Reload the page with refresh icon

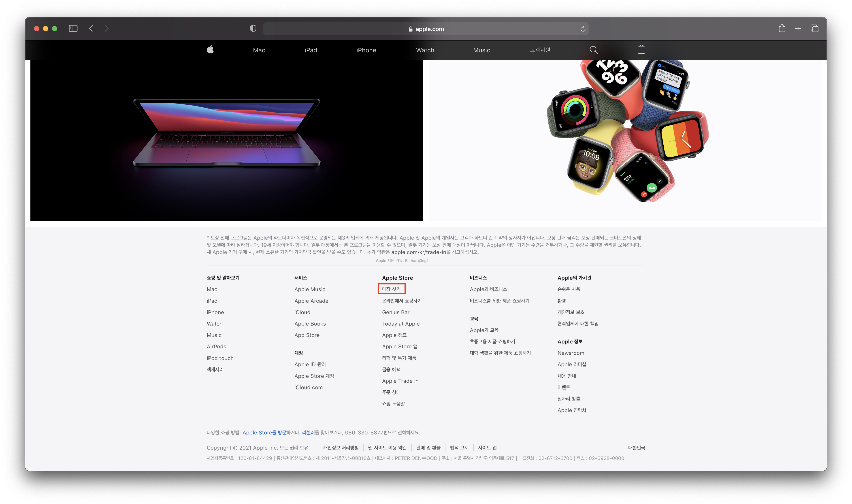coord(583,29)
